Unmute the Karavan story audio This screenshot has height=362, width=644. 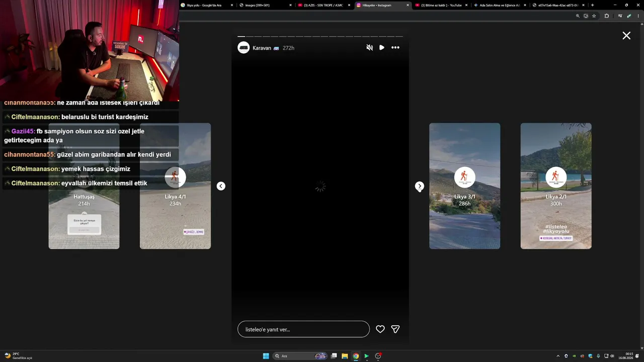pyautogui.click(x=370, y=48)
